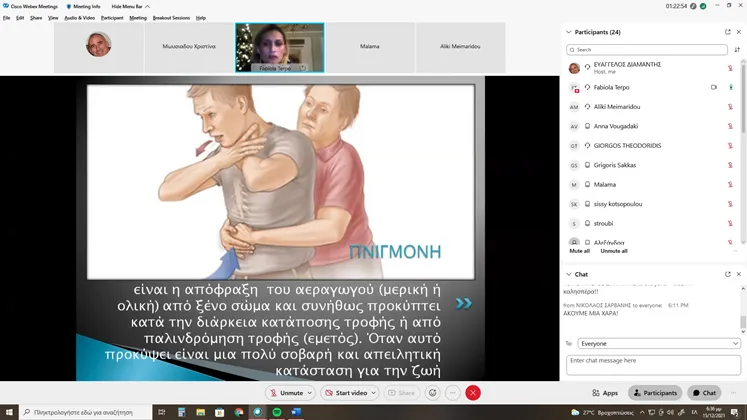Open the reactions emoji button
747x420 pixels.
coord(432,393)
